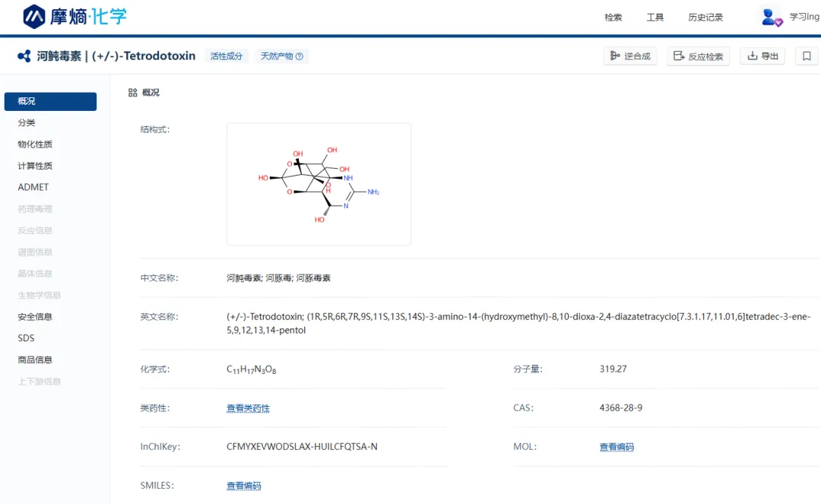Click 查看编码 link next to MOL
Viewport: 821px width, 504px height.
[x=617, y=447]
